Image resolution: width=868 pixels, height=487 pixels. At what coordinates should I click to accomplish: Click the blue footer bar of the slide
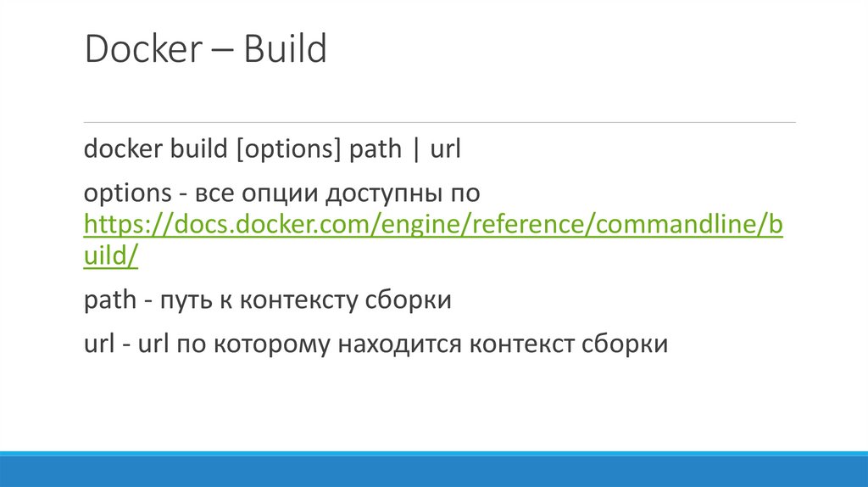point(434,469)
